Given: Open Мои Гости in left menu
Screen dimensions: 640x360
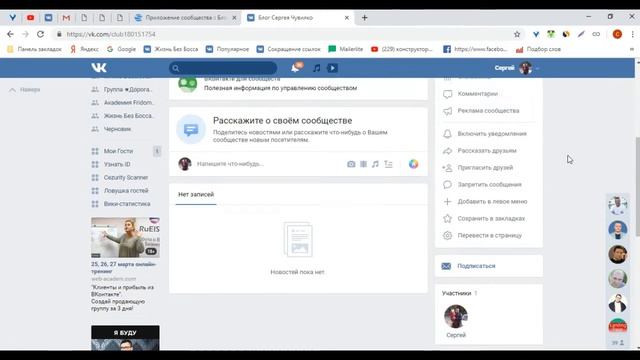Looking at the screenshot, I should tap(118, 151).
